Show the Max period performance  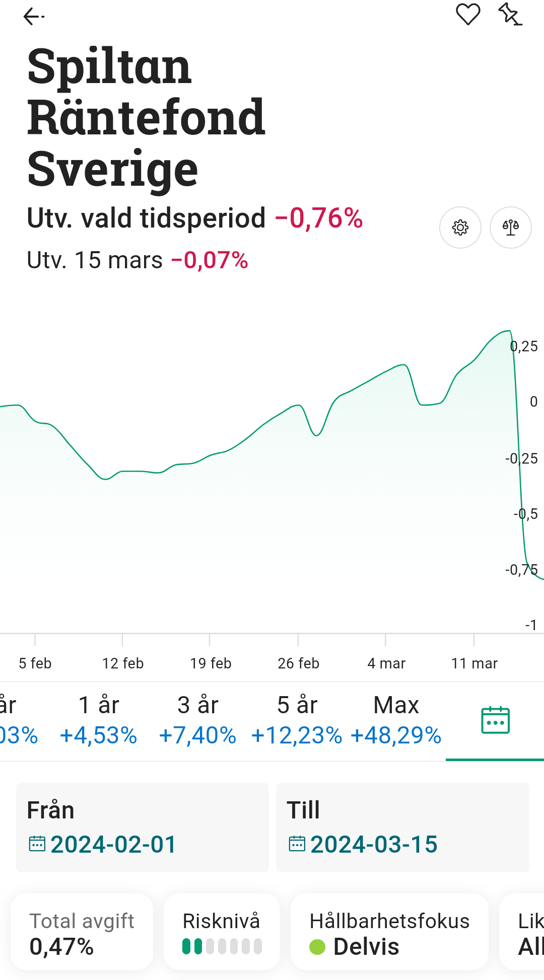(396, 720)
